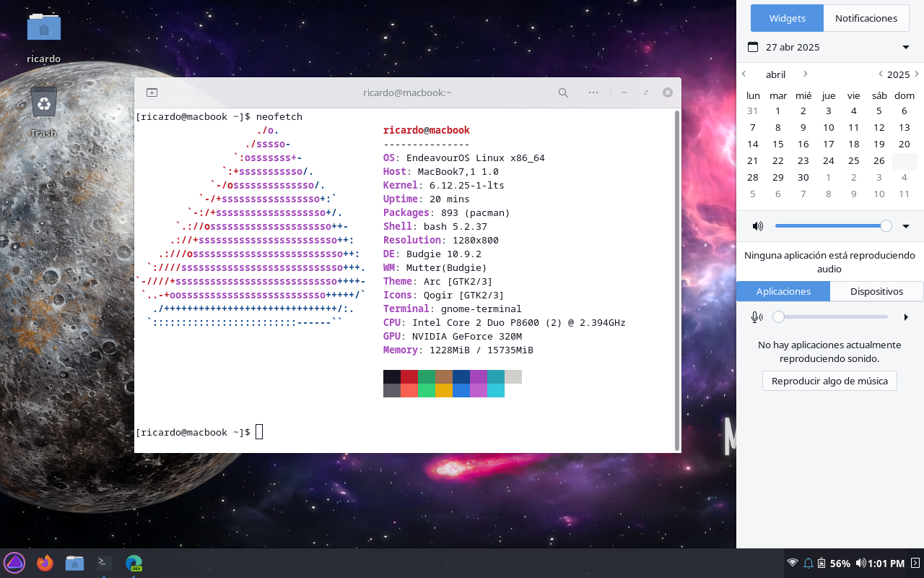Mute output with the speaker icon in Raven

click(757, 226)
